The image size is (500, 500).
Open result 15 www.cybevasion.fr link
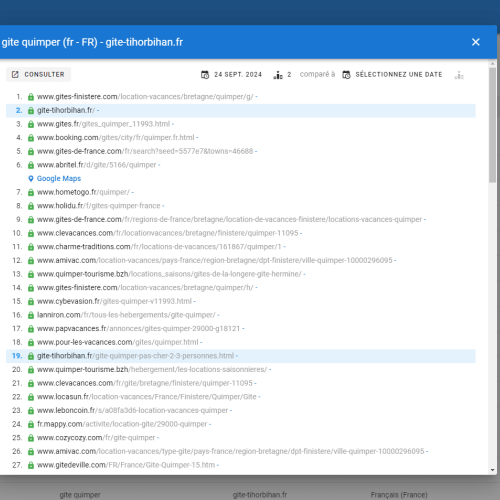pyautogui.click(x=114, y=302)
